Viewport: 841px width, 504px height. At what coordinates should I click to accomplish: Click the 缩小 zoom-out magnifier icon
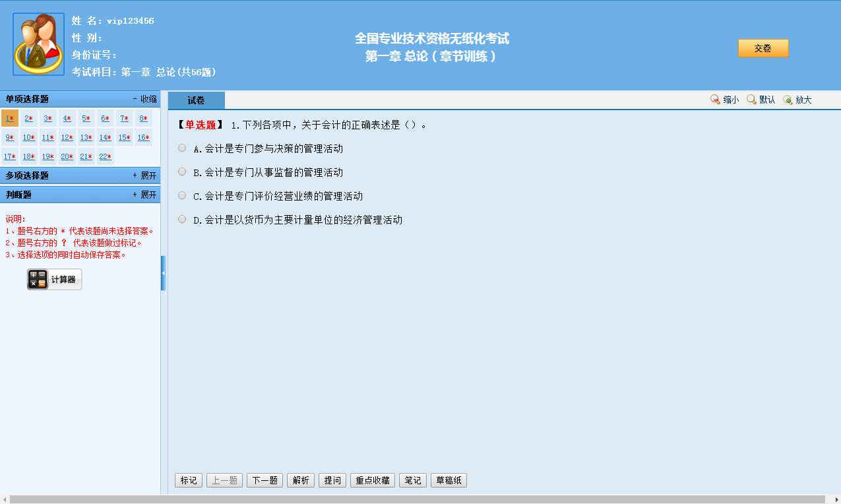pos(715,100)
